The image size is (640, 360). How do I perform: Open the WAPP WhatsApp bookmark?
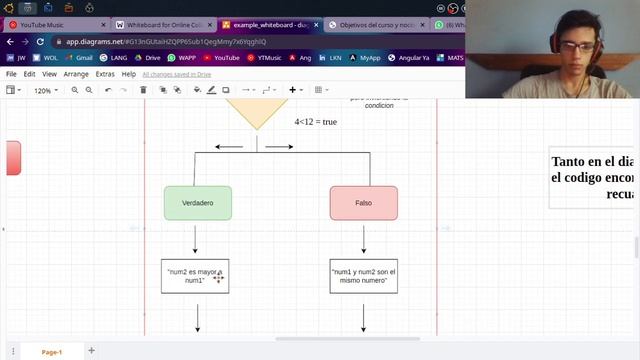pos(182,58)
